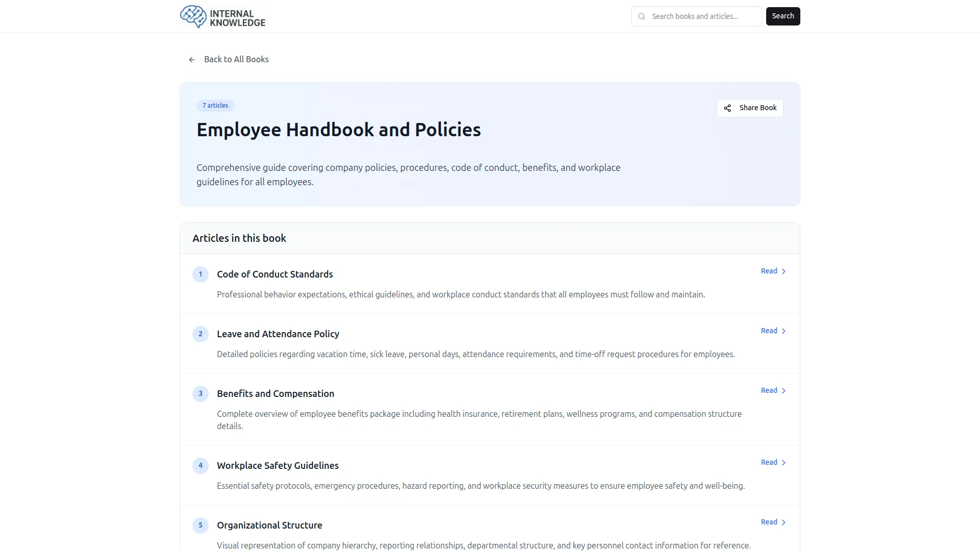
Task: Focus the search books and articles field
Action: pyautogui.click(x=702, y=16)
